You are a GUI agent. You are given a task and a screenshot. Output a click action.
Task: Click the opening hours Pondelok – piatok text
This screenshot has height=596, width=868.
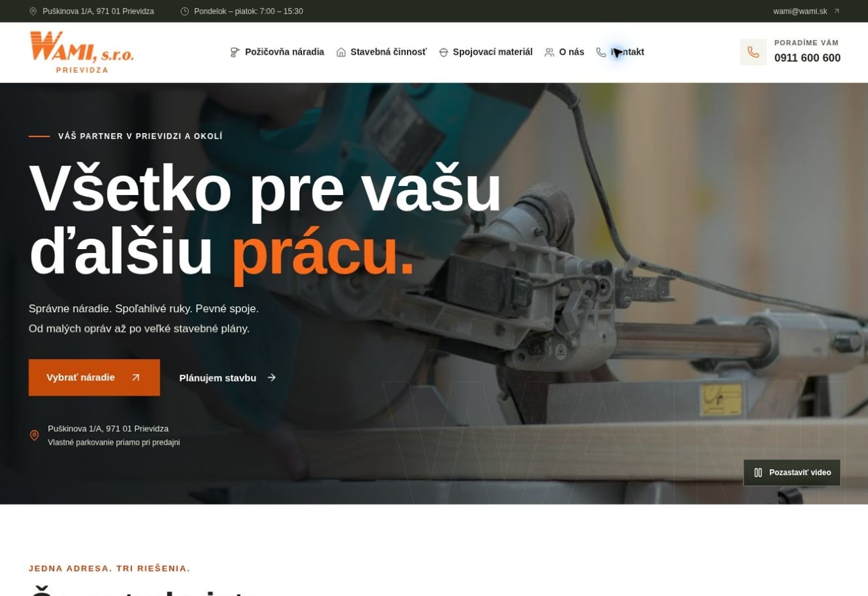(x=249, y=12)
